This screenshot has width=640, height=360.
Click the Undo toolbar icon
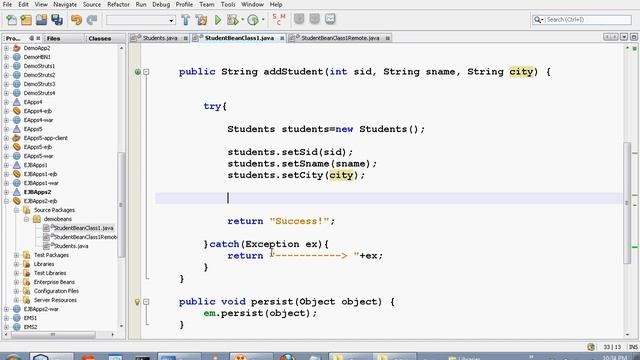[76, 20]
